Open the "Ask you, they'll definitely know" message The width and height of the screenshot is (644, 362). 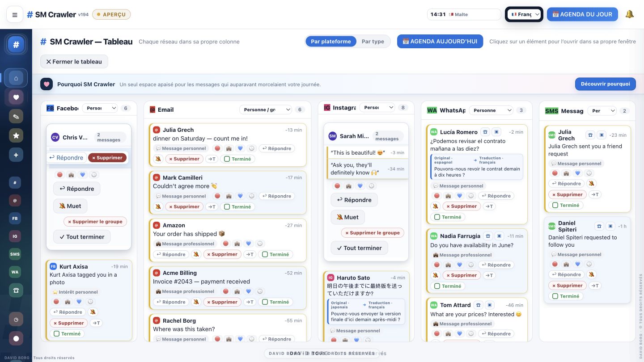pos(368,169)
